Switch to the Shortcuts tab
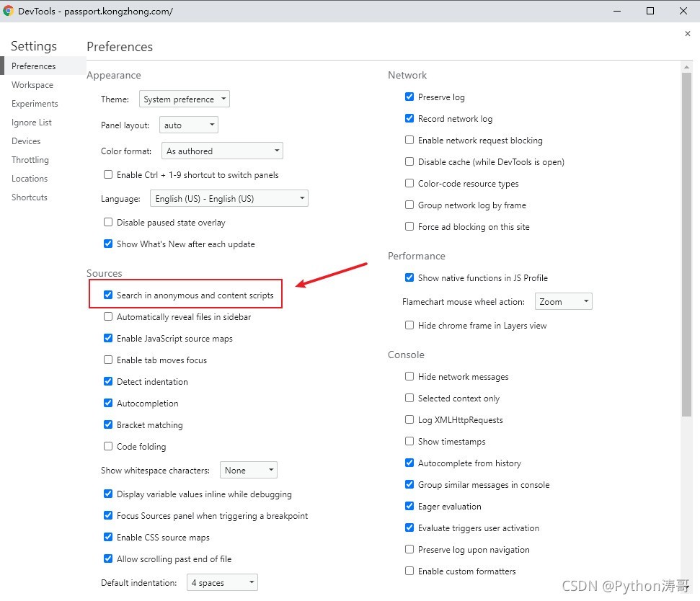 [30, 197]
